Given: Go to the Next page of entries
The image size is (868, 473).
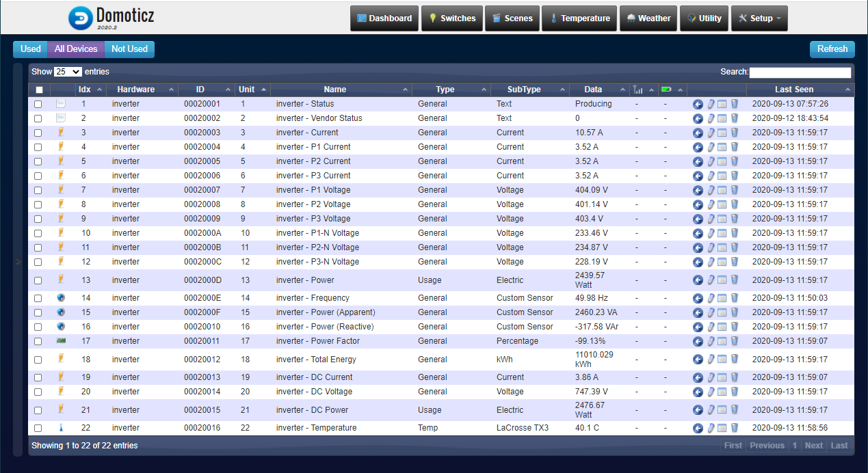Looking at the screenshot, I should tap(813, 446).
